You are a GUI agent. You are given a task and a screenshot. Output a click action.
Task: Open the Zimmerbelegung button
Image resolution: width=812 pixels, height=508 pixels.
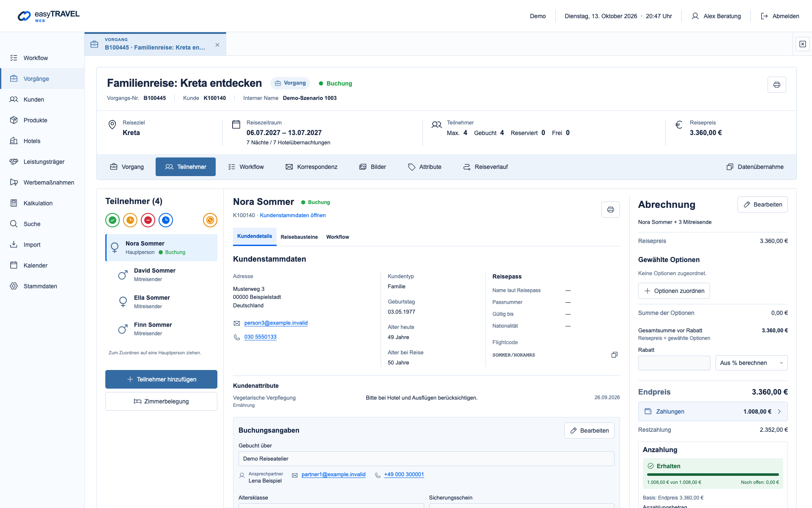click(161, 401)
